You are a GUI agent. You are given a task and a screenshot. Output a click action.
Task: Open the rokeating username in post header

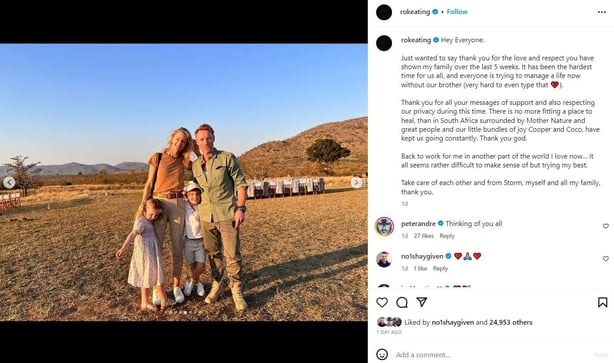pos(415,12)
